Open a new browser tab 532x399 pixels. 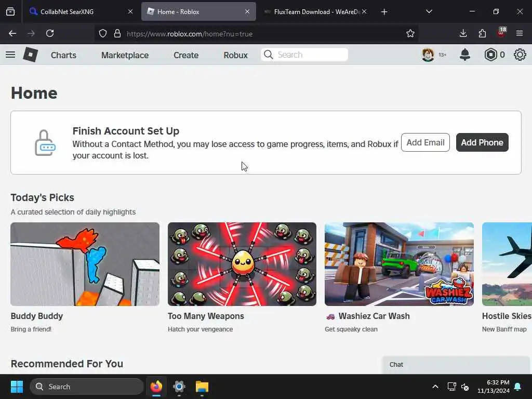coord(384,12)
